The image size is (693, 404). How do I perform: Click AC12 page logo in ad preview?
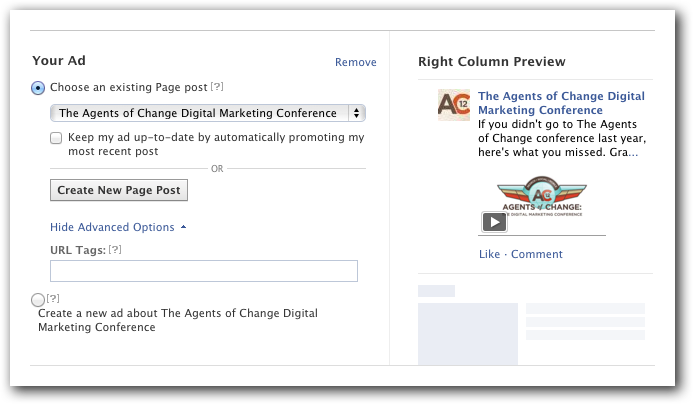coord(454,105)
